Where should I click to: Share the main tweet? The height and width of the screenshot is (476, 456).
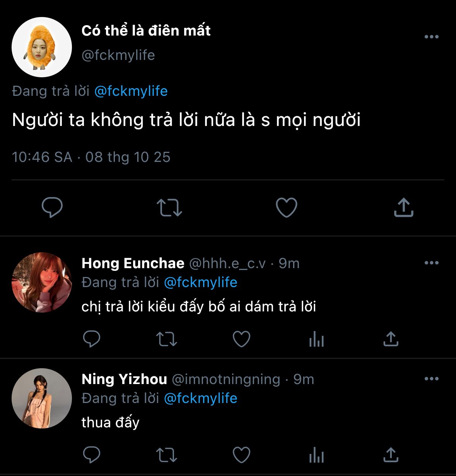click(x=403, y=207)
